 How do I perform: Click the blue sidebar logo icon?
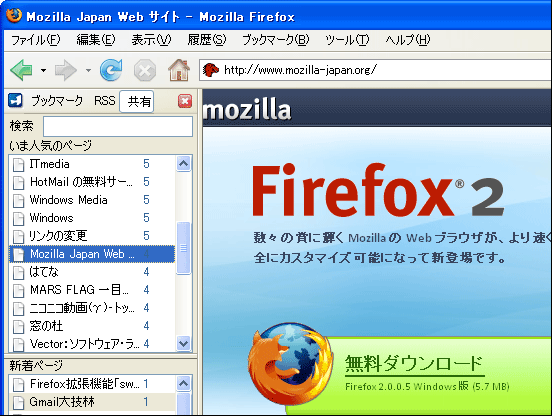pyautogui.click(x=15, y=101)
